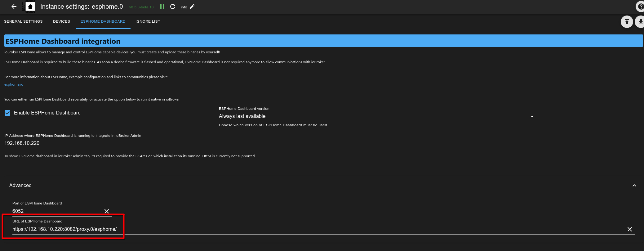
Task: Click the v0.5.0-beta.10 version text
Action: pos(141,7)
